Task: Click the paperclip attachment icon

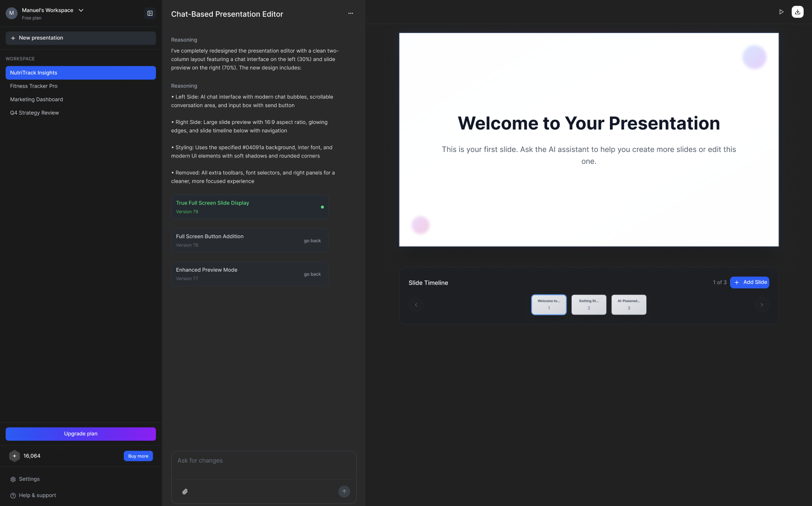Action: 185,492
